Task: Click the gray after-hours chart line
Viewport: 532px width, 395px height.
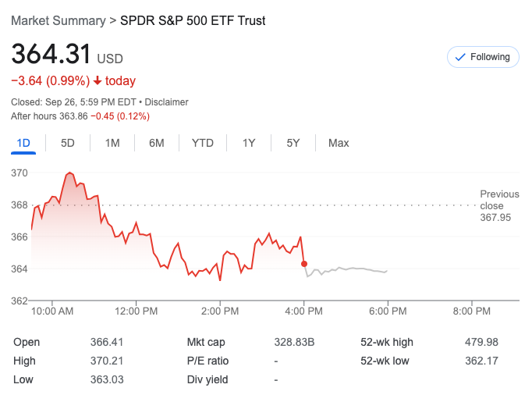Action: 351,269
